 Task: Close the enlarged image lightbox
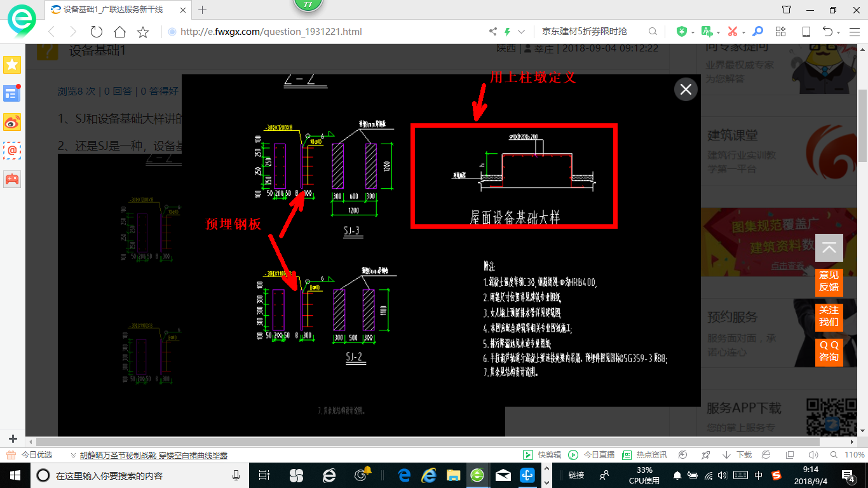(686, 90)
